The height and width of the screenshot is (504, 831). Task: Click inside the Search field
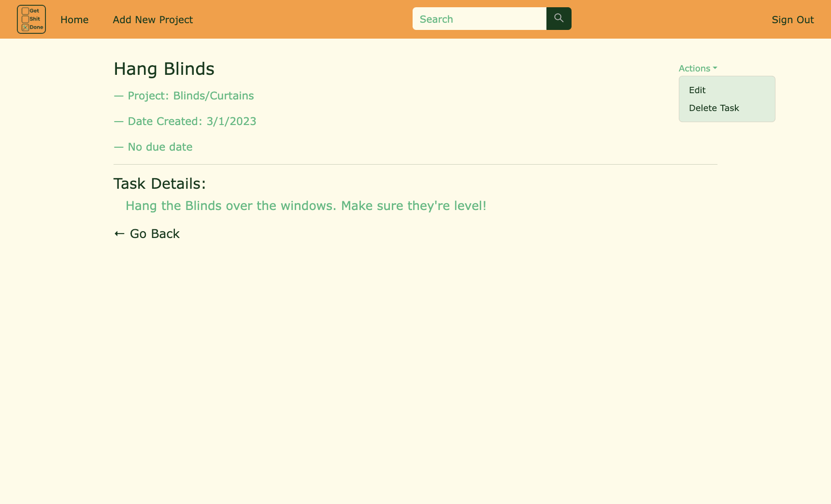pyautogui.click(x=478, y=18)
